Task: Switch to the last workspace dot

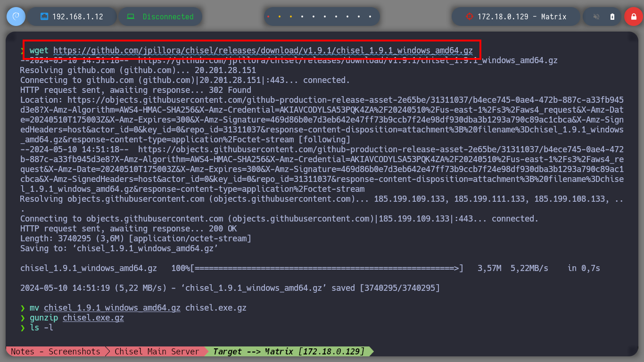Action: (x=370, y=16)
